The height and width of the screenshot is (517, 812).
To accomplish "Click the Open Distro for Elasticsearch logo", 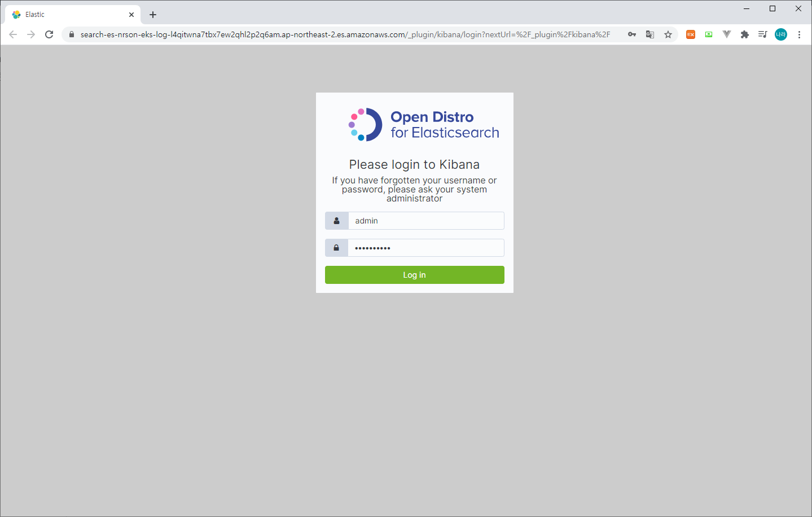I will pos(424,125).
